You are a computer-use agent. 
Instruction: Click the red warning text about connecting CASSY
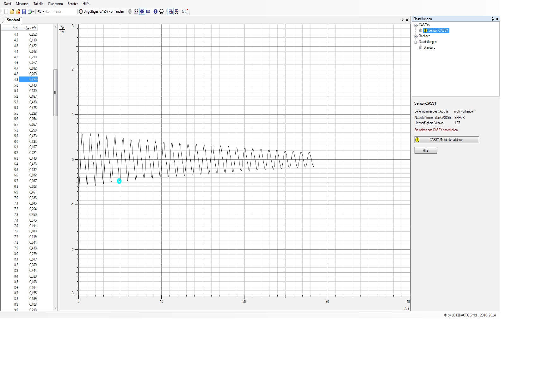[x=436, y=130]
